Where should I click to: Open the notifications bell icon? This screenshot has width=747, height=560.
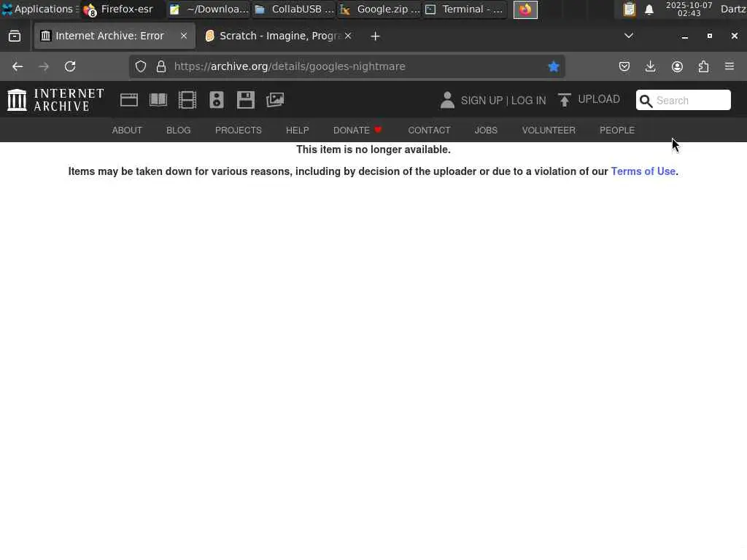(x=649, y=9)
